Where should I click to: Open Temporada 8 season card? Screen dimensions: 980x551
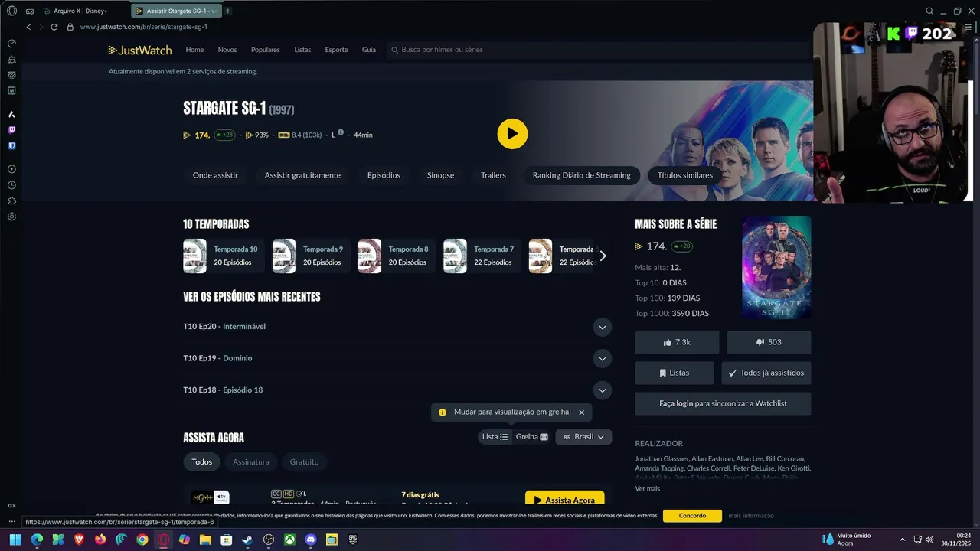397,256
